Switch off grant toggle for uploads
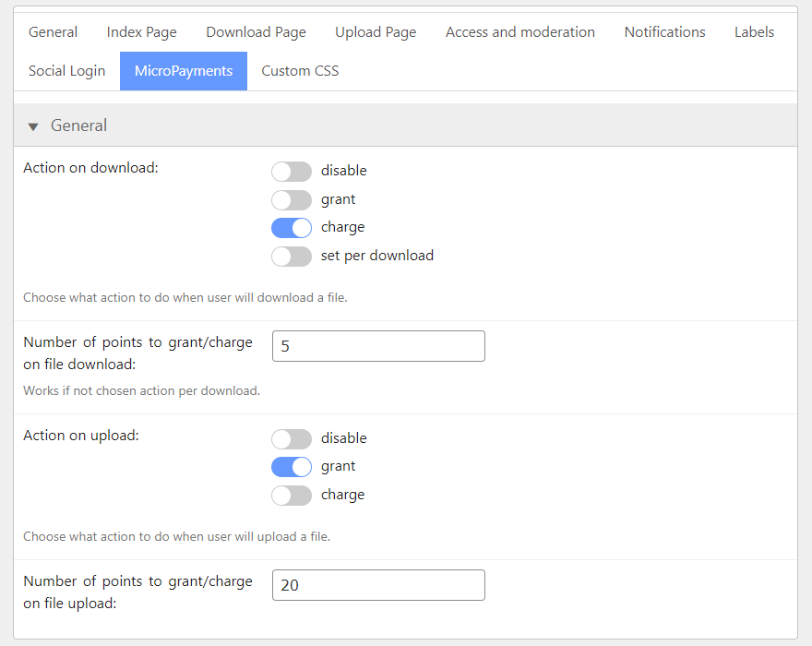This screenshot has width=812, height=646. [292, 467]
